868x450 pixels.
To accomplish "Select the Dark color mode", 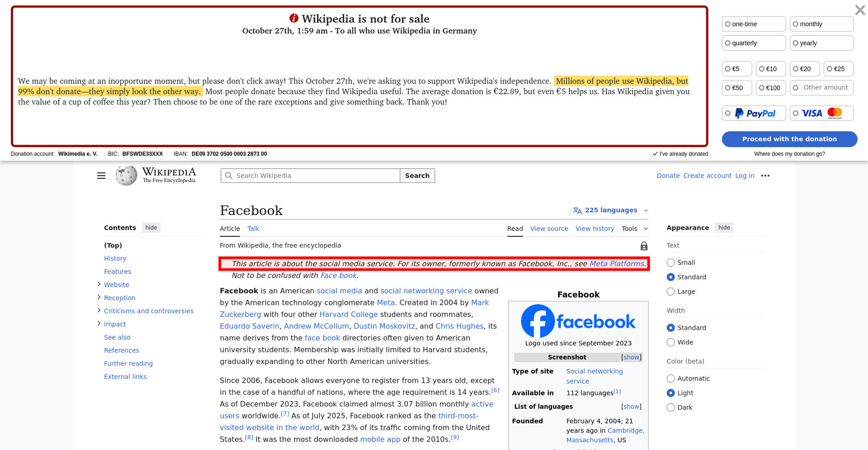I will point(671,407).
